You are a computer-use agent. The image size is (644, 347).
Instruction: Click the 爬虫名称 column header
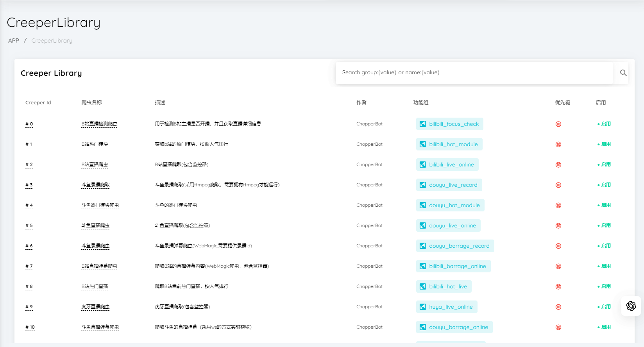[x=91, y=103]
